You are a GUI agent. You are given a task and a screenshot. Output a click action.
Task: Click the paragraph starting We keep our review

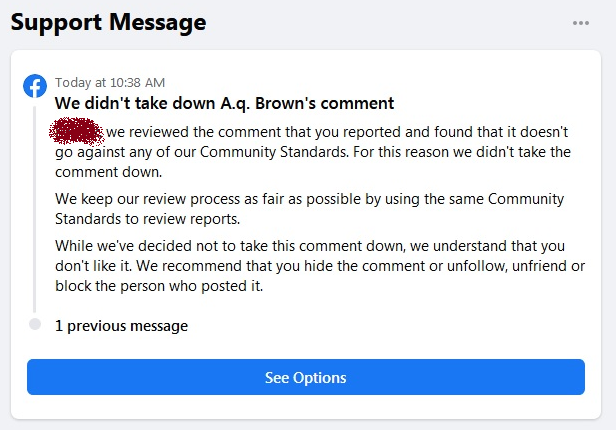[x=310, y=209]
